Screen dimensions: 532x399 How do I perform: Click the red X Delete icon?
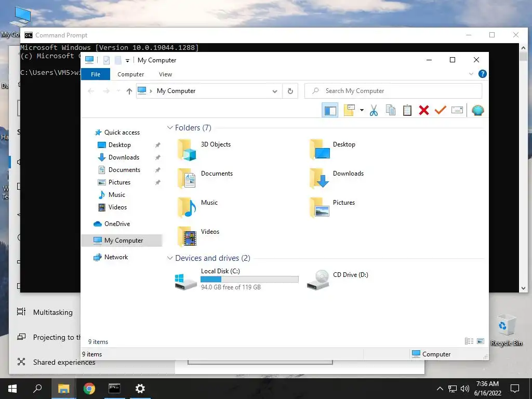point(424,110)
